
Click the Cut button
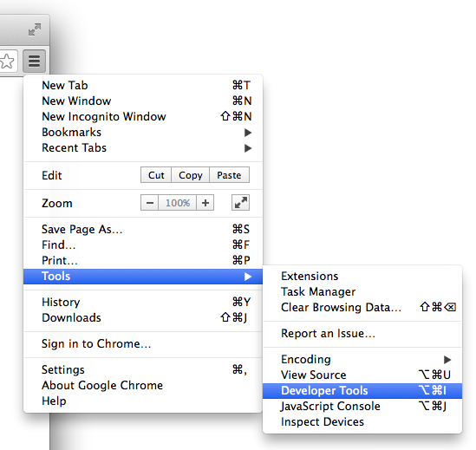(156, 175)
